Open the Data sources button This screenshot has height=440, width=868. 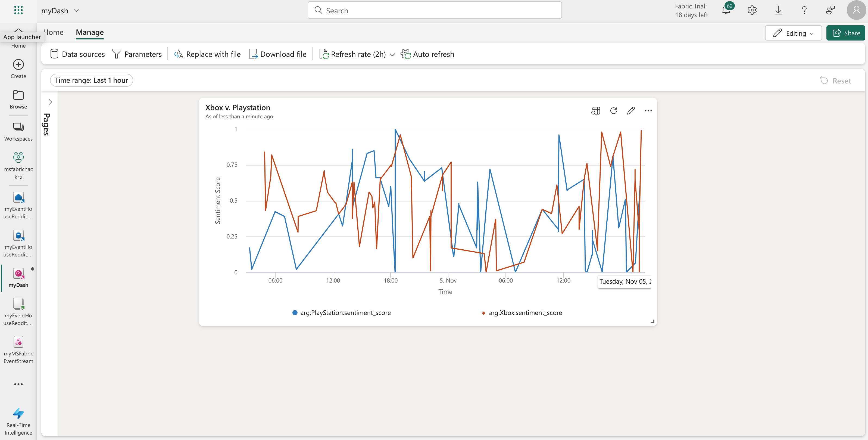[77, 54]
